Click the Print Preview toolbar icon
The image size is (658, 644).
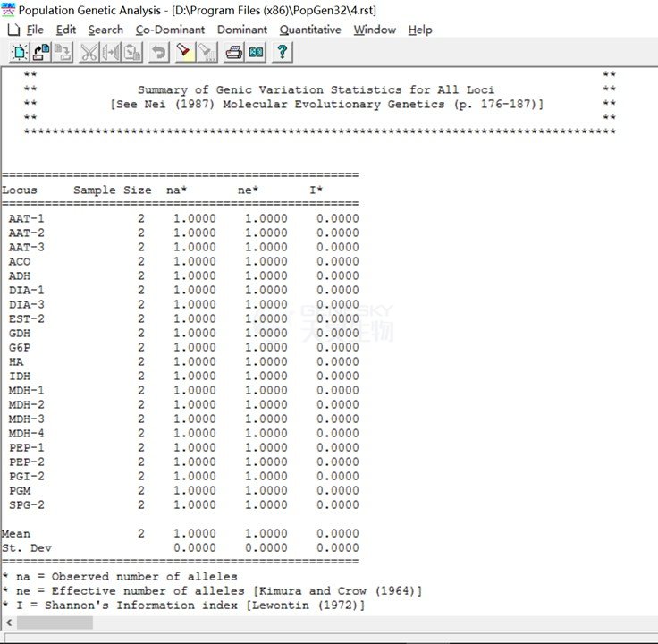(256, 53)
